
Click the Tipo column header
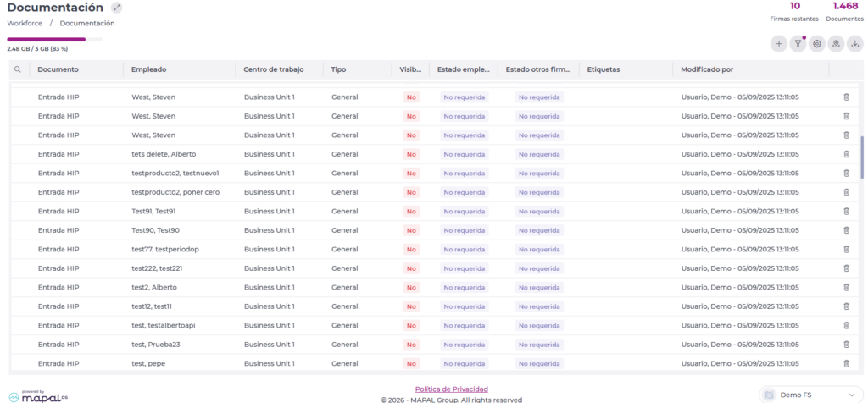[338, 69]
